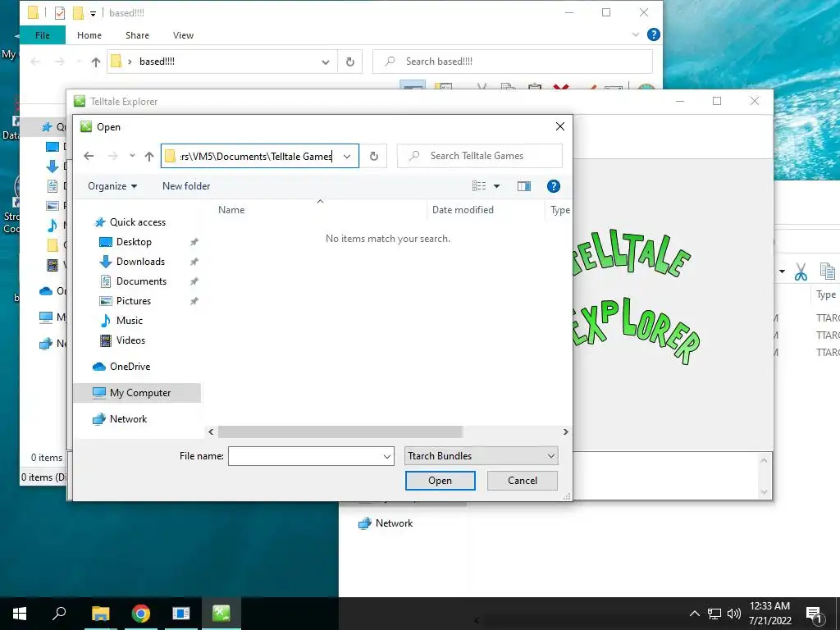
Task: Open the Windows Start menu
Action: coord(20,614)
